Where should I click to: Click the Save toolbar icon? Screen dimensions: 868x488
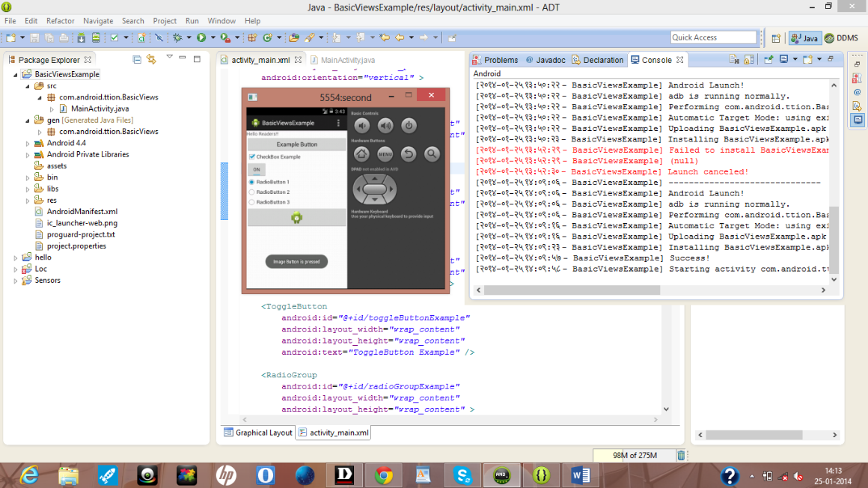pyautogui.click(x=34, y=37)
